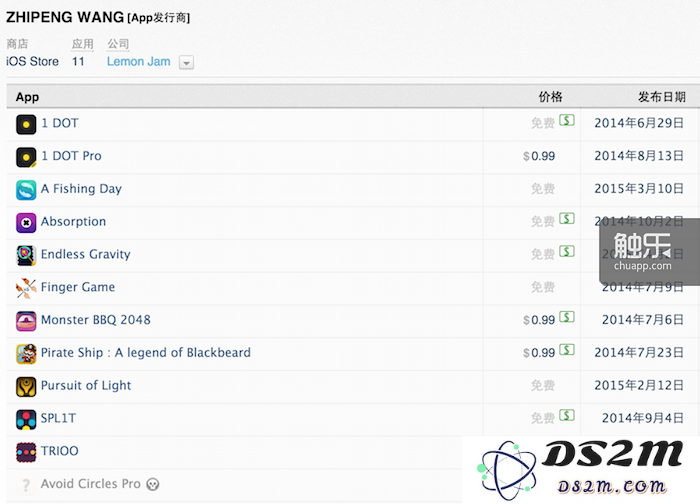The image size is (700, 504).
Task: Open the TRIOO app icon
Action: (x=26, y=452)
